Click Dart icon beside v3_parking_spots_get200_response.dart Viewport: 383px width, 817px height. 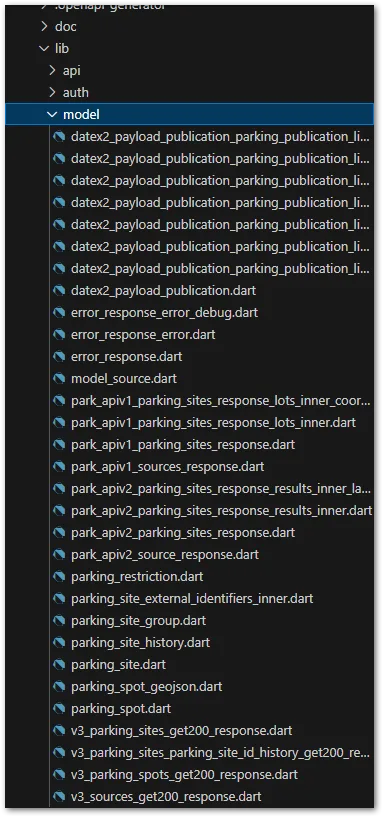59,774
